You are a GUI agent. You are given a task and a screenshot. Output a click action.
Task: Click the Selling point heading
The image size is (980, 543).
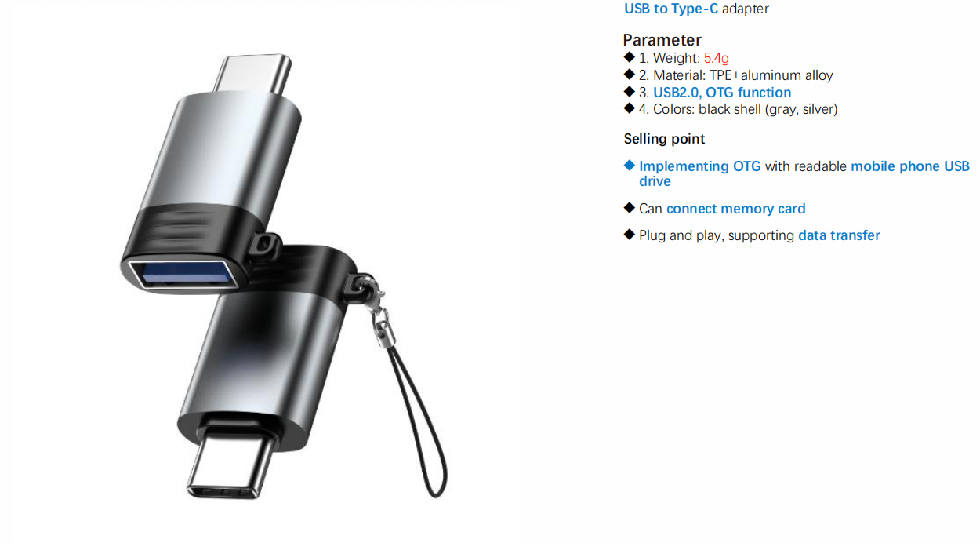[x=664, y=139]
